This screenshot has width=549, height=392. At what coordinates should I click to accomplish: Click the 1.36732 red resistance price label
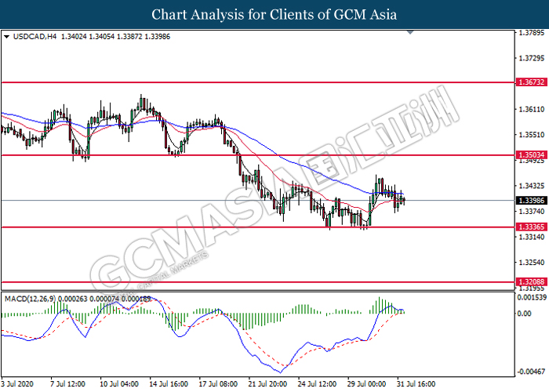[x=531, y=82]
